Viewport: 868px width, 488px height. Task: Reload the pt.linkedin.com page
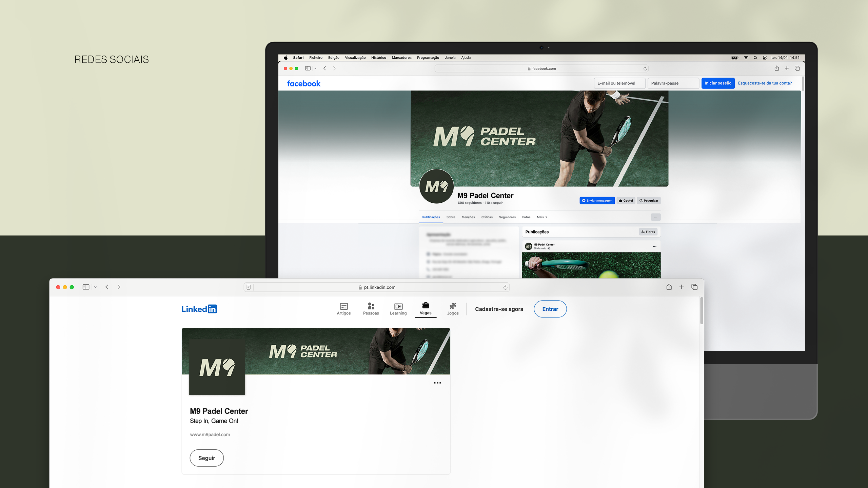pos(505,287)
